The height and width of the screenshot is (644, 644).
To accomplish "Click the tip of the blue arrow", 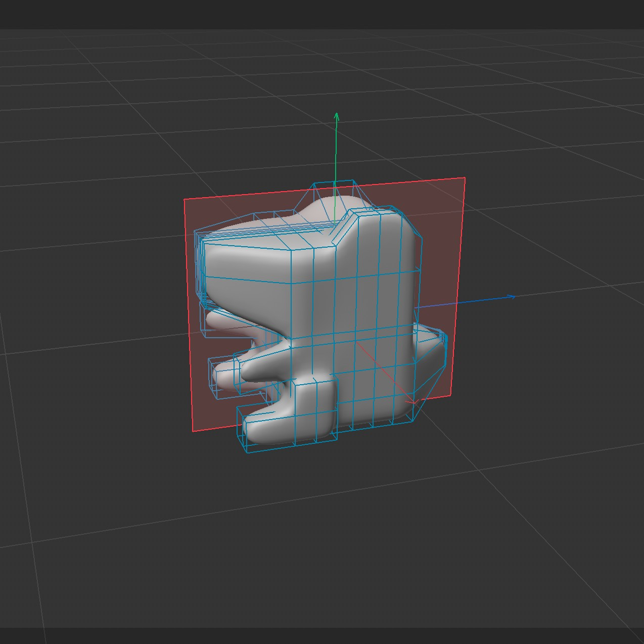I will [x=513, y=297].
